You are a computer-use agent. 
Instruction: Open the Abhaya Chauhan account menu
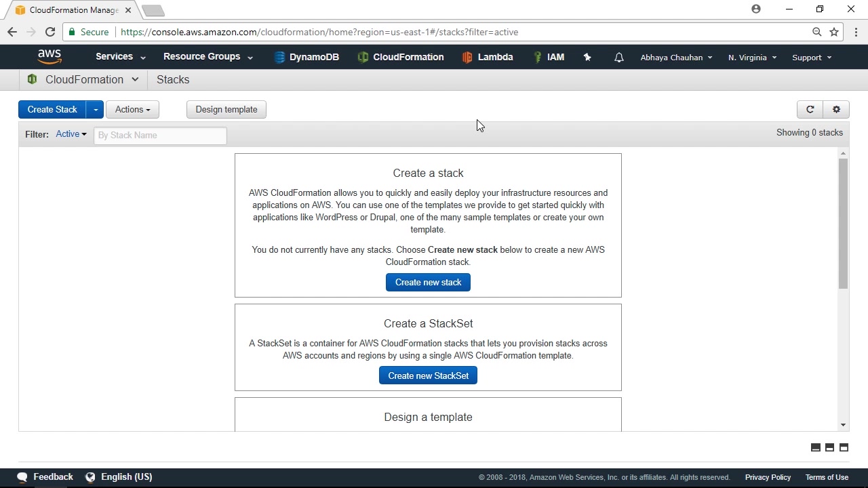point(677,58)
